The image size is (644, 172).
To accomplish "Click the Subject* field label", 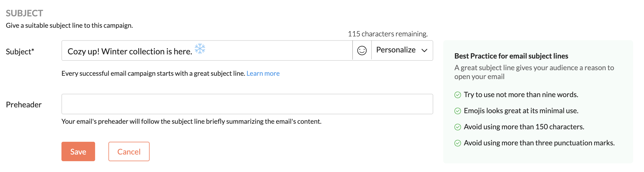I will pos(20,52).
